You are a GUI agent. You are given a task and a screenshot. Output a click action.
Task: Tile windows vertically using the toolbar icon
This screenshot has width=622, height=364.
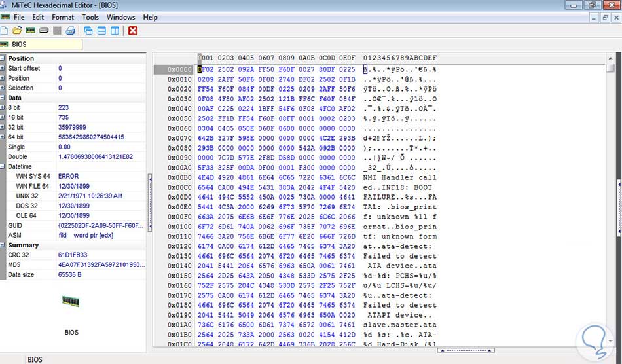point(115,31)
